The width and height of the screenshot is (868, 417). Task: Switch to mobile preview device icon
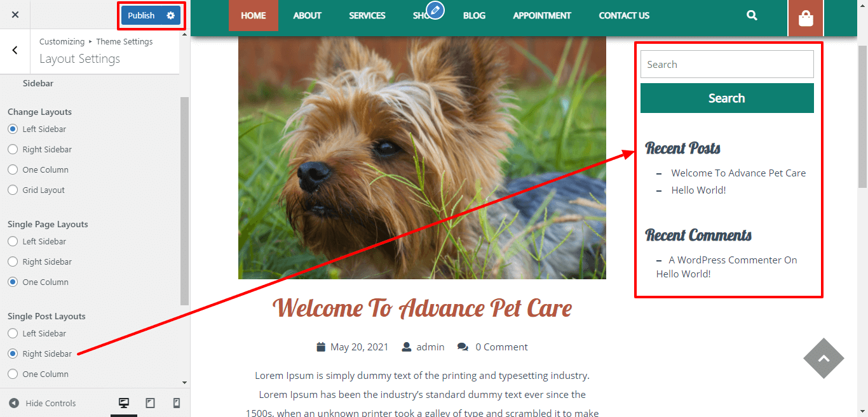click(177, 403)
